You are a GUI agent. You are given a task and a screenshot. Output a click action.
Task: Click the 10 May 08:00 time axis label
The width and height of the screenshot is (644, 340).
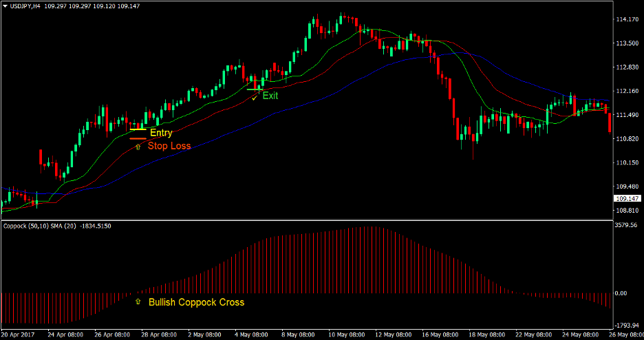347,334
